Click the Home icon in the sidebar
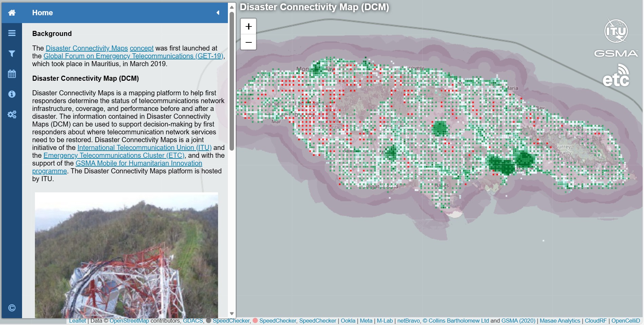 [x=12, y=13]
